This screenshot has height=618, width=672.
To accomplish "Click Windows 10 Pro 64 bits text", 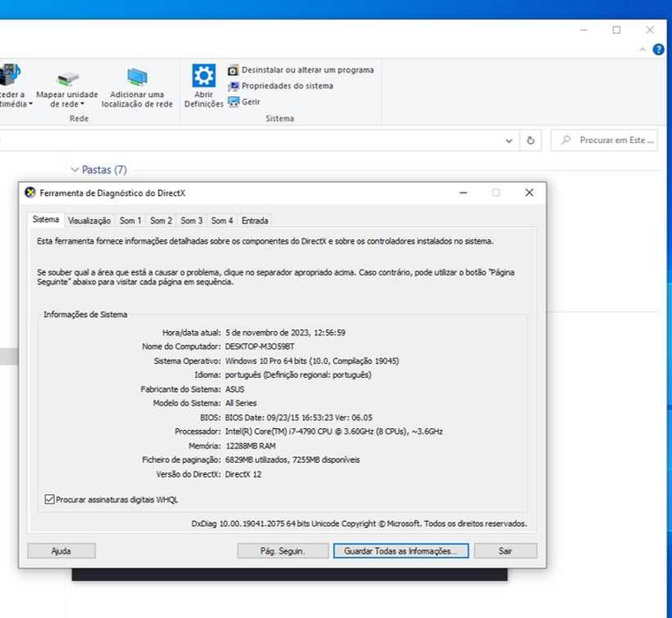I will (x=312, y=361).
